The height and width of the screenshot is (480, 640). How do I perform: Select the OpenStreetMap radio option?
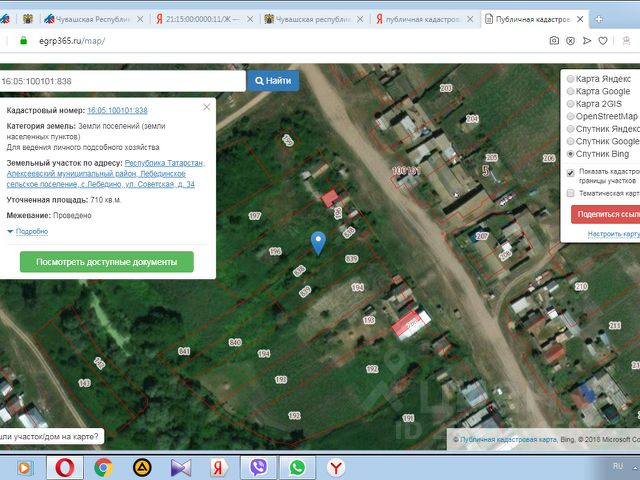tap(571, 116)
